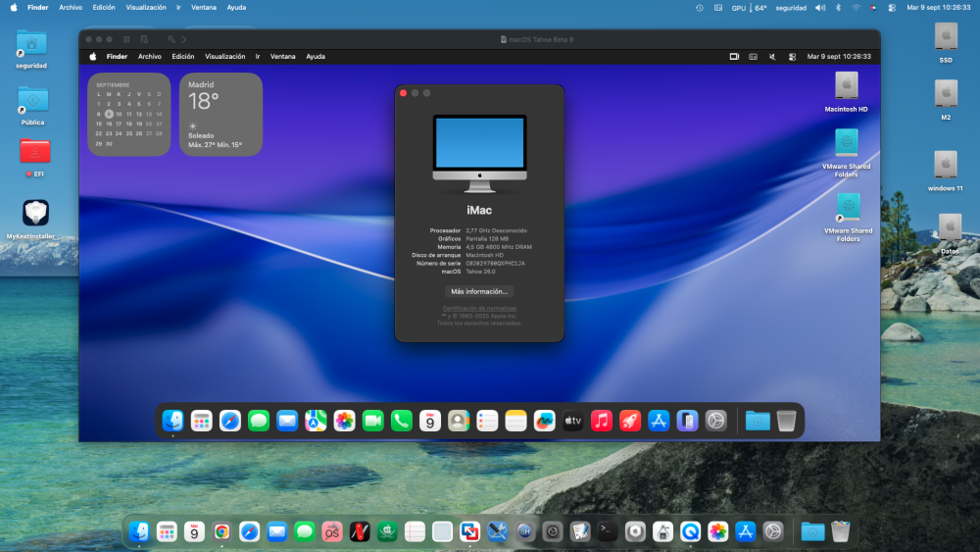Open the red rocket app in the VM dock
Screen dimensions: 980x552
point(630,421)
